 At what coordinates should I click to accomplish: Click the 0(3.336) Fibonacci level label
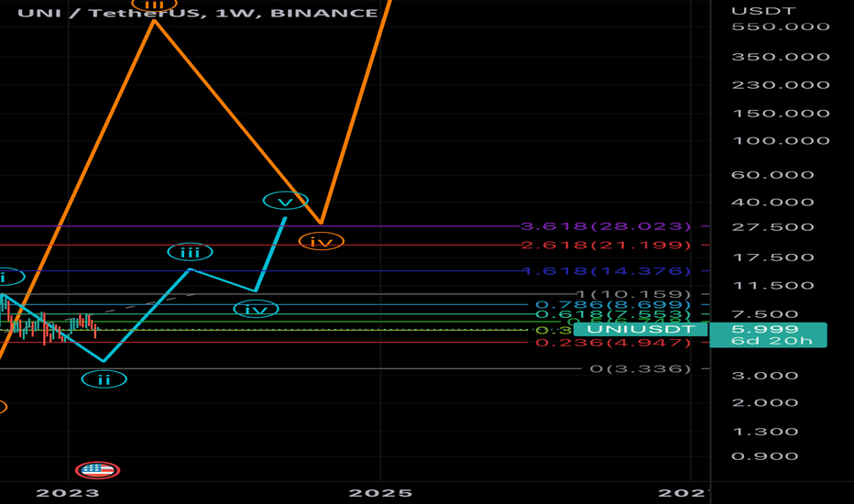tap(640, 369)
